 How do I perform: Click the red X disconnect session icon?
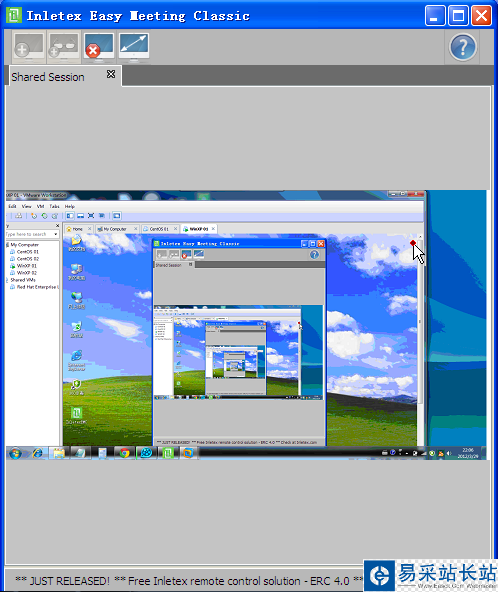[99, 47]
